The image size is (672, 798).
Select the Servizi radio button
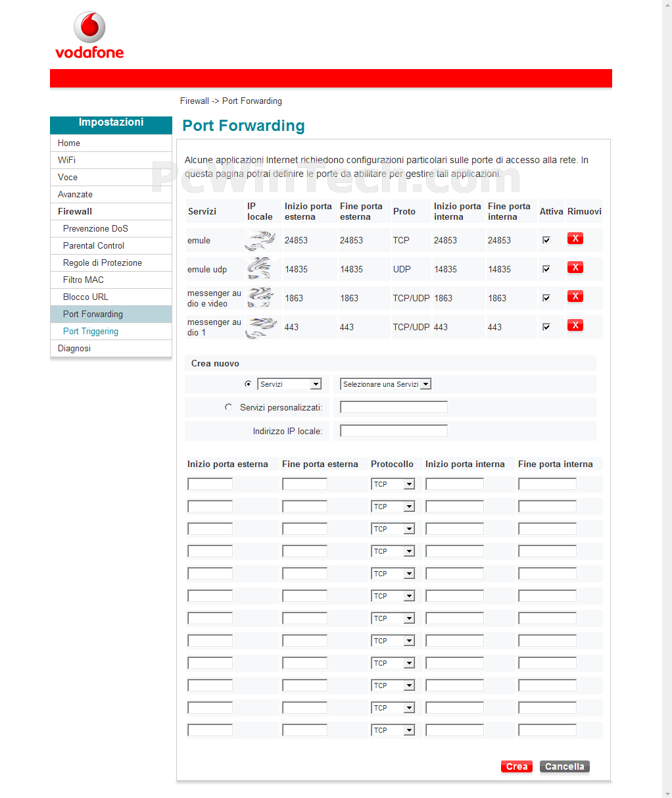click(x=248, y=384)
